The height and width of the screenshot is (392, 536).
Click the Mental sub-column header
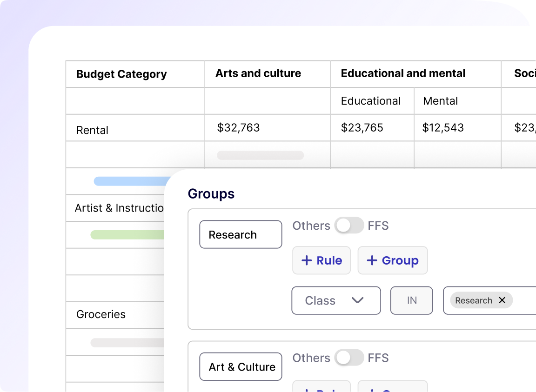440,101
